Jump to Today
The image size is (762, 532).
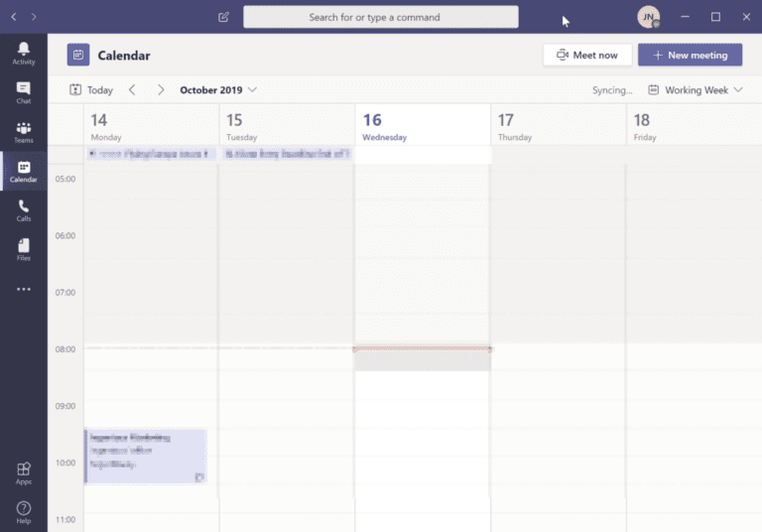coord(91,90)
